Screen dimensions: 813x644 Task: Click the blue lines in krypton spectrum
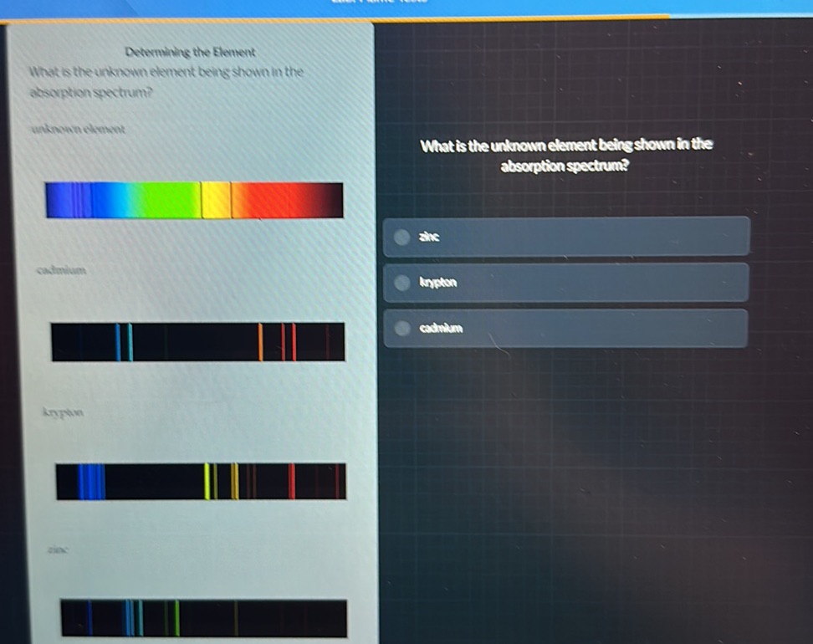pos(91,482)
